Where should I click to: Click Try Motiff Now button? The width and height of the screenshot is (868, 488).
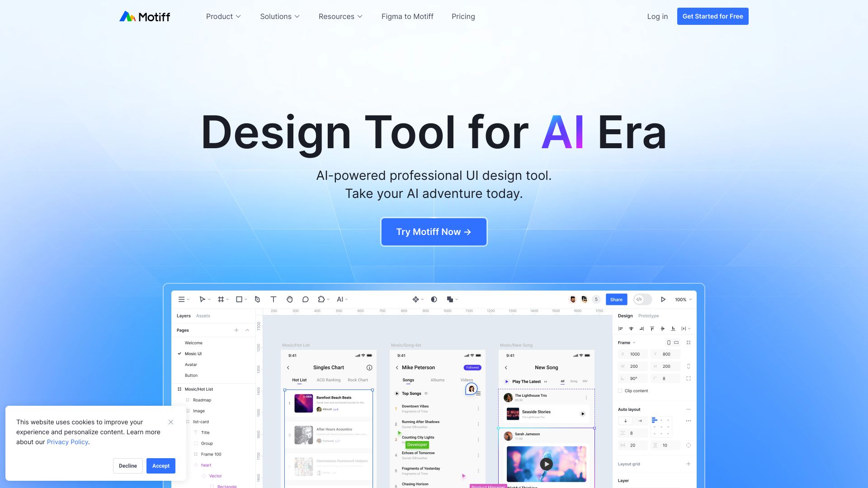(434, 232)
